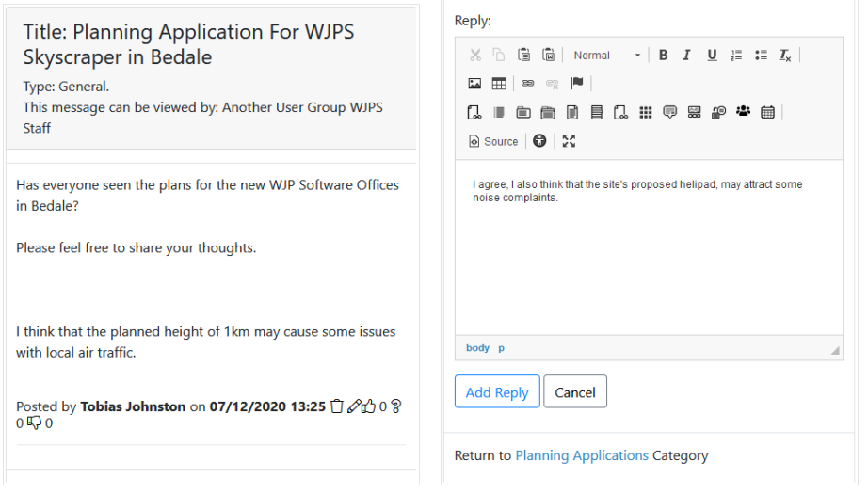Click the group of people icon

click(744, 112)
